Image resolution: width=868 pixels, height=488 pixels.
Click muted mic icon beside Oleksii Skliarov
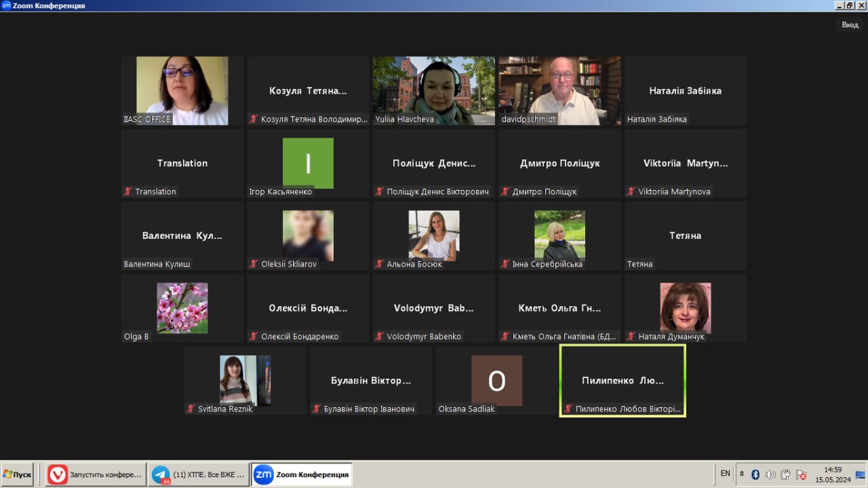pos(254,264)
